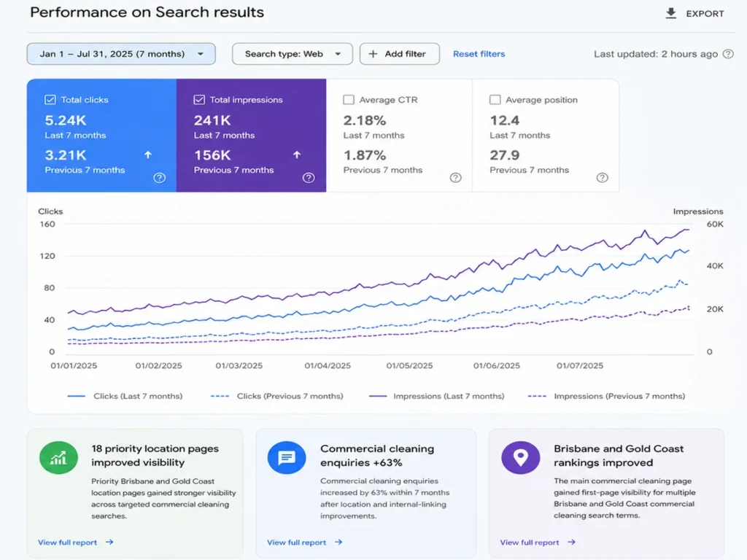Open the Last updated help icon
The width and height of the screenshot is (747, 560).
tap(728, 54)
